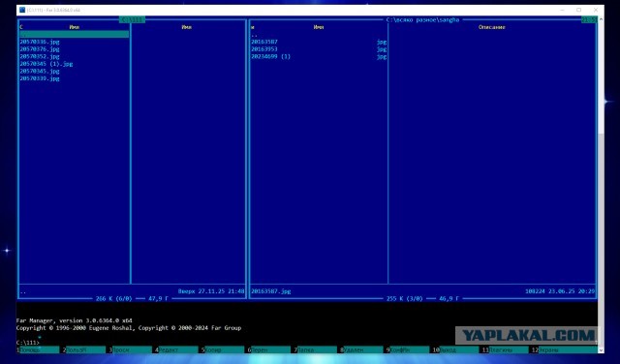The image size is (620, 364).
Task: Open the user menu with 2 ПользМ
Action: tap(84, 349)
